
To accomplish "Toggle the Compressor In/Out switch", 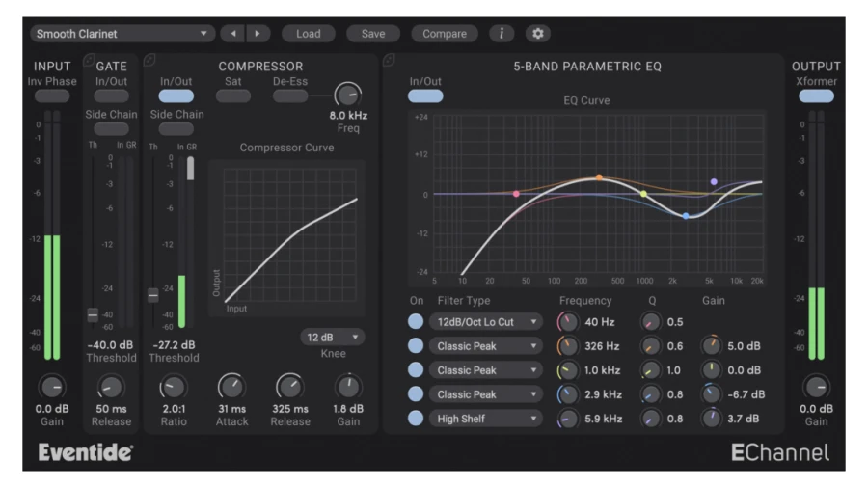I will click(176, 96).
